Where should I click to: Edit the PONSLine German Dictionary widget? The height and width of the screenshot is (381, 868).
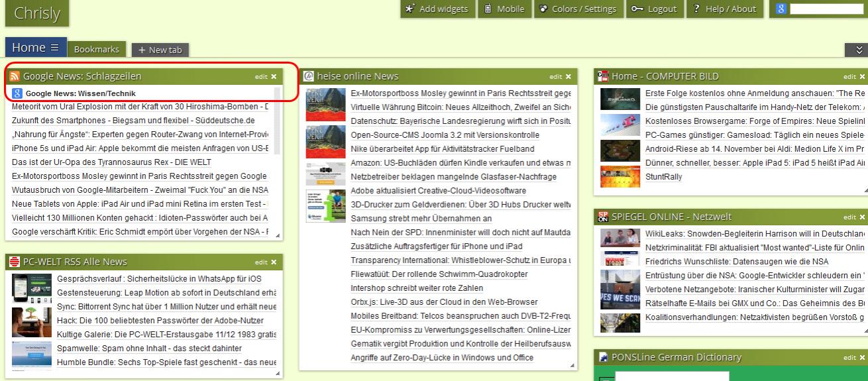coord(849,358)
